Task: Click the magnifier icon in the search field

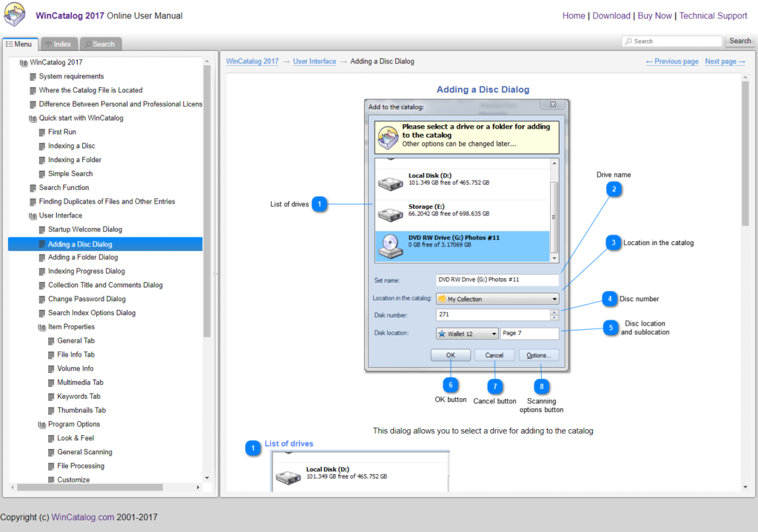Action: [x=628, y=41]
